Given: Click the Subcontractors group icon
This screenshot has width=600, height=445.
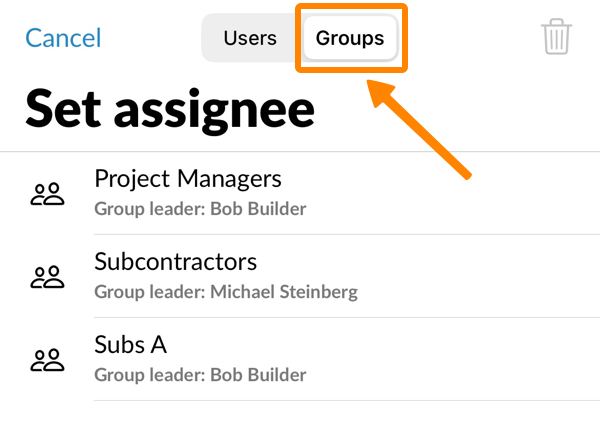Looking at the screenshot, I should click(x=47, y=277).
